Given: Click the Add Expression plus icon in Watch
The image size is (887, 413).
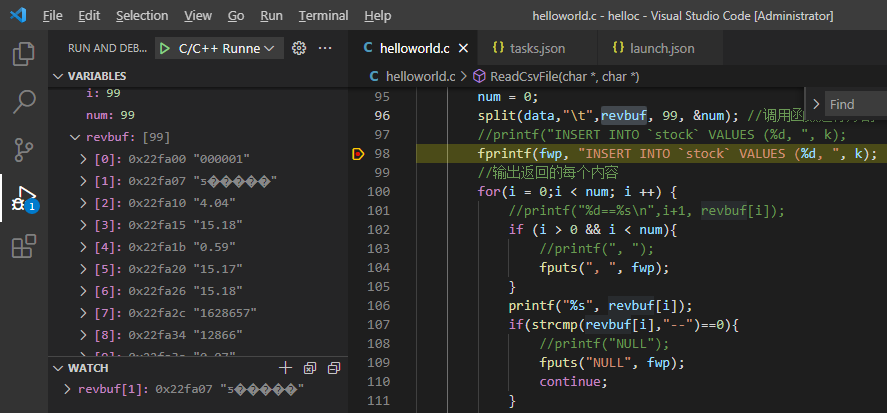Looking at the screenshot, I should [286, 368].
